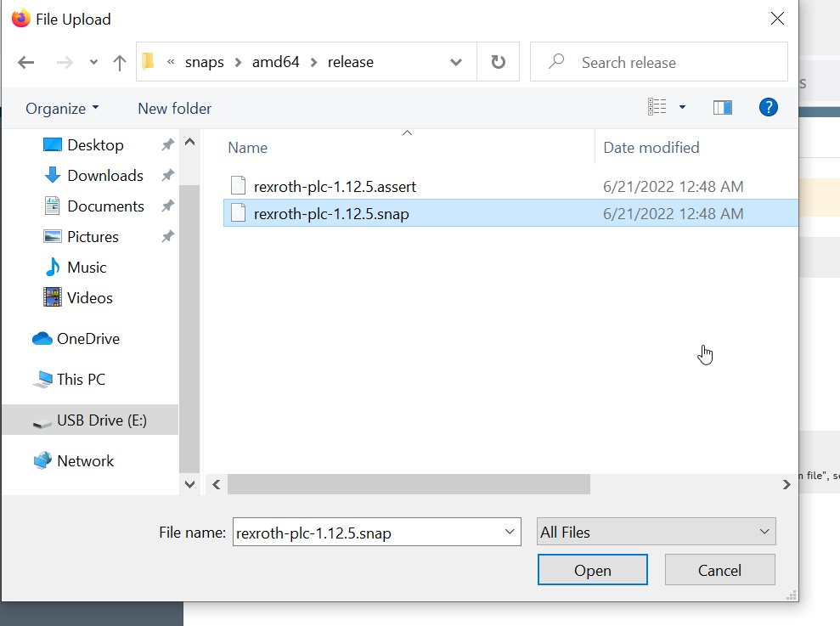
Task: Click the search magnifier icon
Action: (556, 61)
